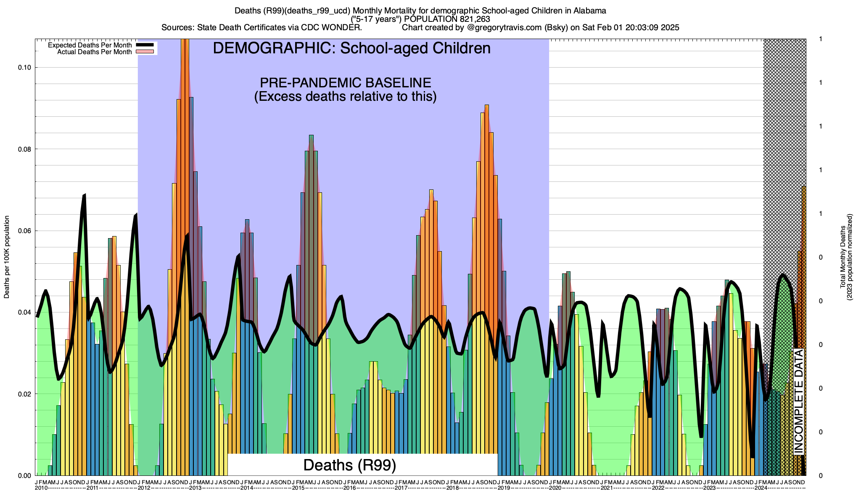This screenshot has width=861, height=504.
Task: Click the 2013 year label on x-axis
Action: pyautogui.click(x=195, y=488)
